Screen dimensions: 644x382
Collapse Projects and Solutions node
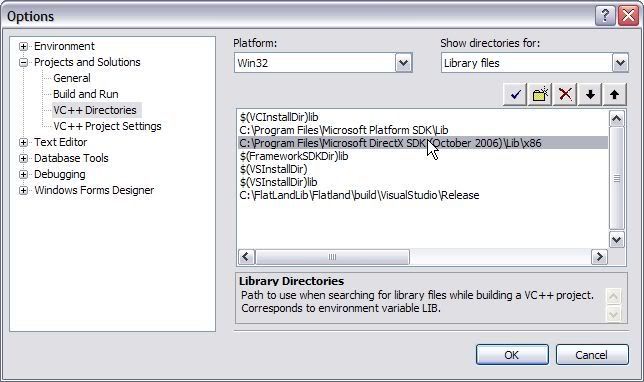point(23,62)
